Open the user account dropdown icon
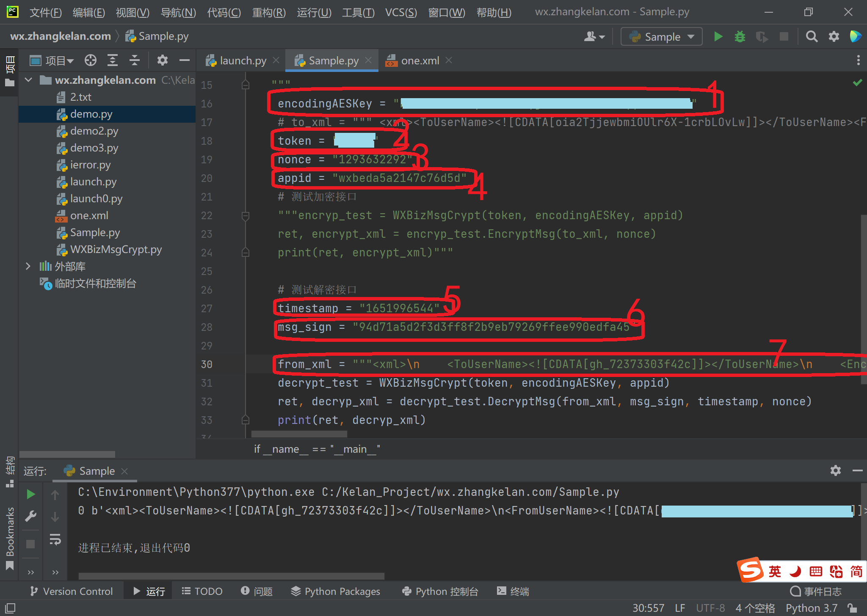The width and height of the screenshot is (867, 616). click(594, 37)
